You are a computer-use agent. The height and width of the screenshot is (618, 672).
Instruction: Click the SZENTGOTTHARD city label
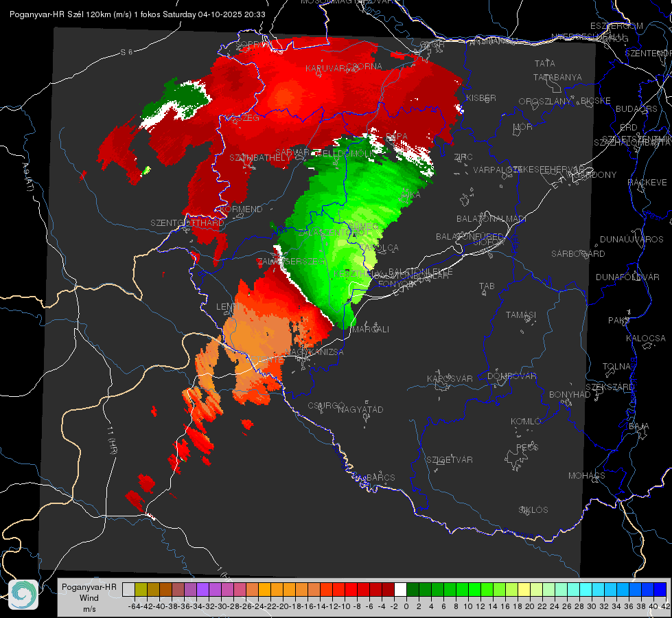tap(187, 223)
